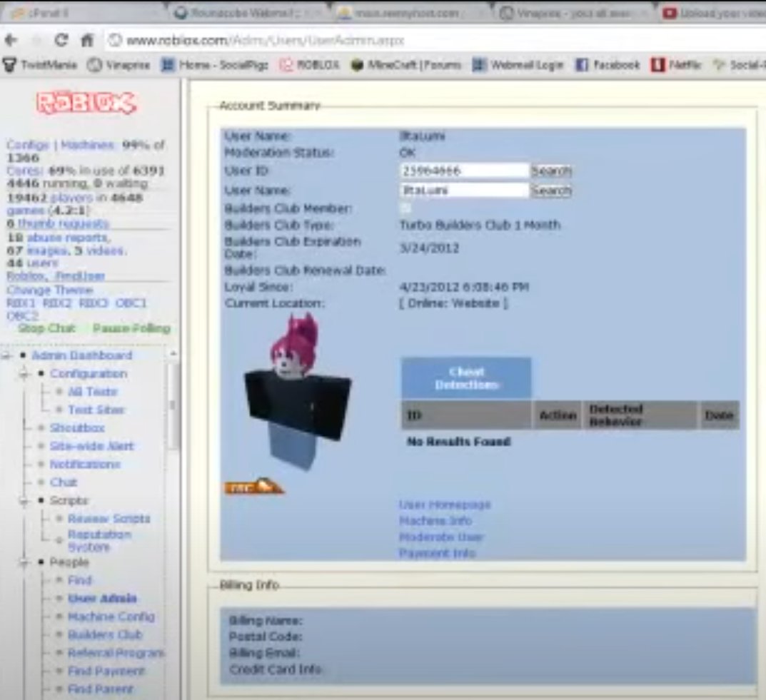Switch to the Upload your video tab
766x700 pixels.
713,13
